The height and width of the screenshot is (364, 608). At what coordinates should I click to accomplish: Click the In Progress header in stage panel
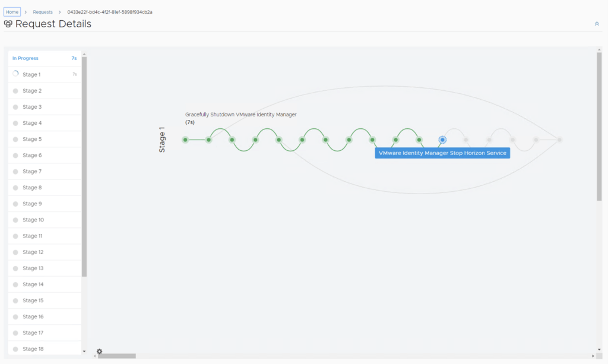[26, 58]
